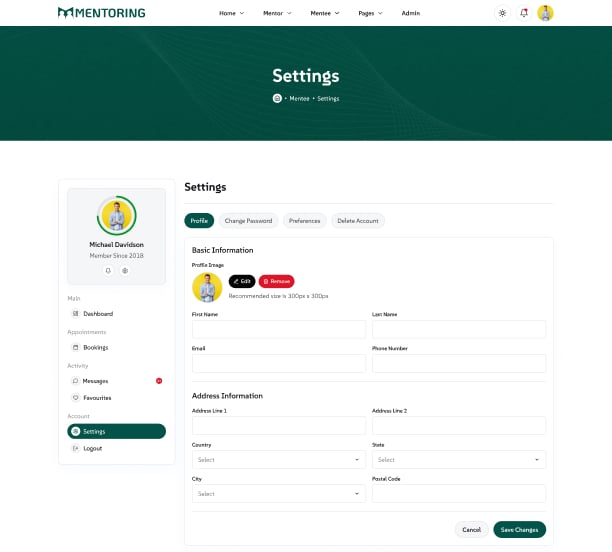Open the City select dropdown
The height and width of the screenshot is (552, 612).
[279, 493]
